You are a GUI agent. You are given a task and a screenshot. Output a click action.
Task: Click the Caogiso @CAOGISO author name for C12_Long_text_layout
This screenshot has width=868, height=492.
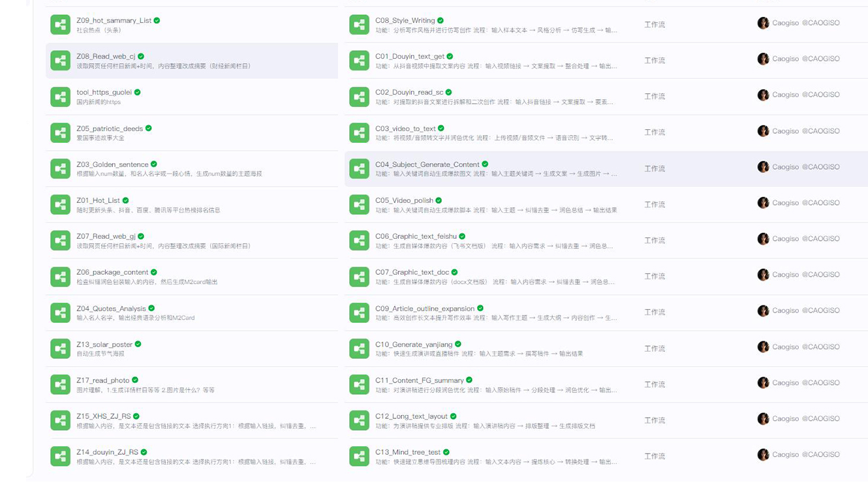pos(805,419)
